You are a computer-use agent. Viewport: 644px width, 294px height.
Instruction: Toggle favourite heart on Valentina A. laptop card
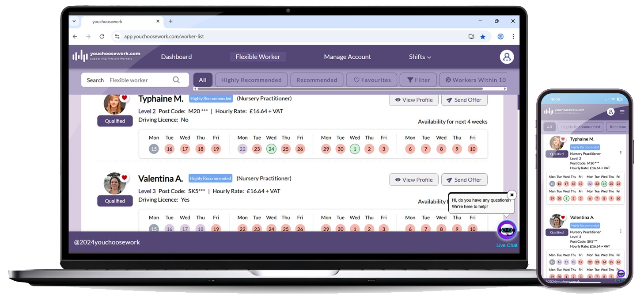[x=124, y=178]
